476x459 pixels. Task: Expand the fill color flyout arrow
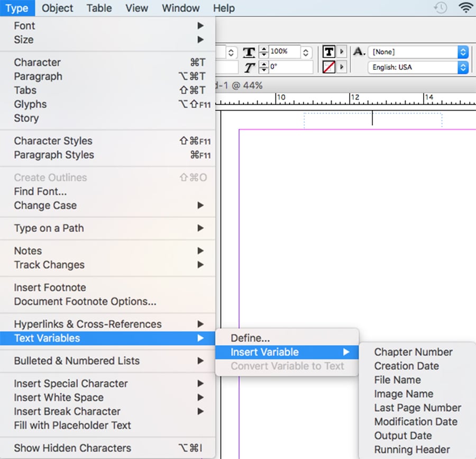pos(342,52)
